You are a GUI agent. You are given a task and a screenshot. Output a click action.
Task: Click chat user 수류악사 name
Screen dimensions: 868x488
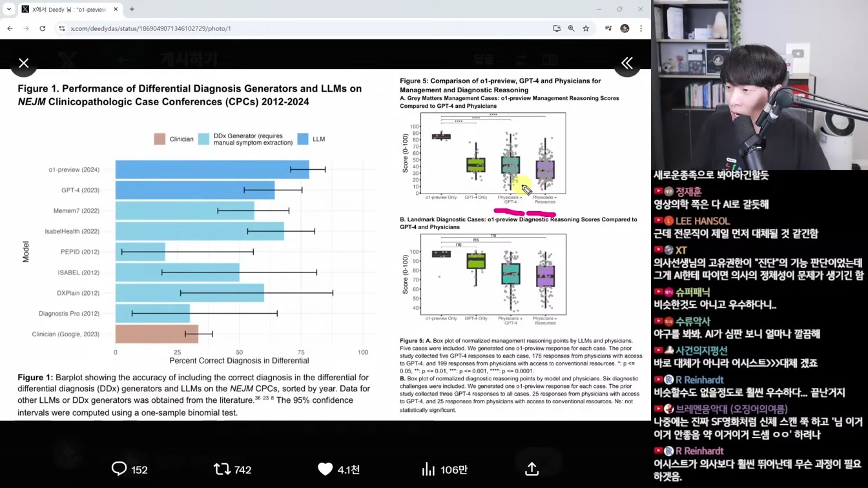point(693,321)
